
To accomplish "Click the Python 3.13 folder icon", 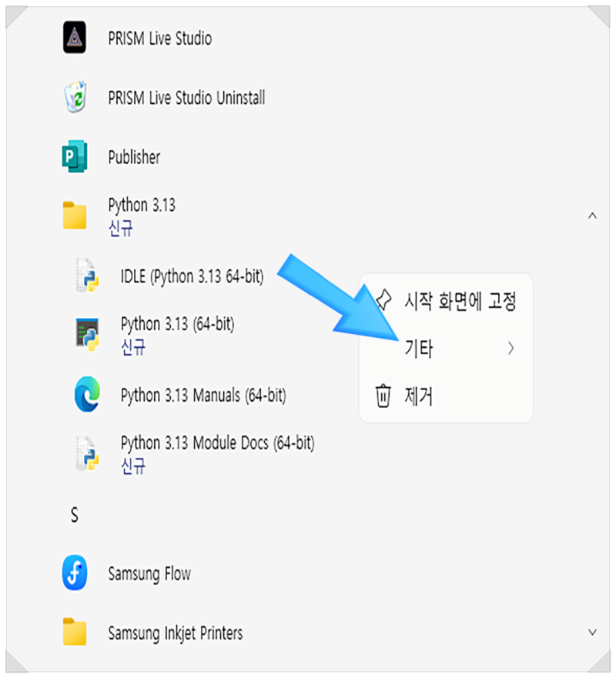I will [75, 215].
